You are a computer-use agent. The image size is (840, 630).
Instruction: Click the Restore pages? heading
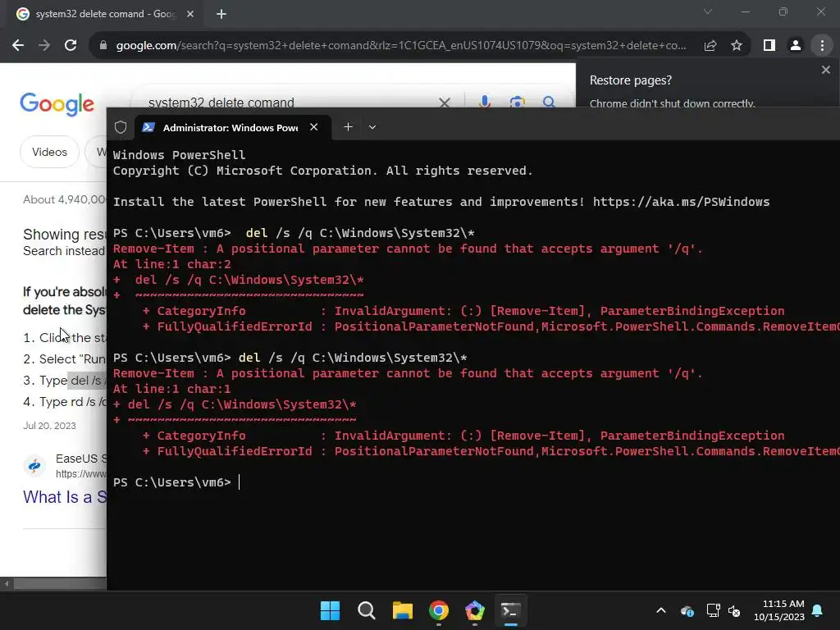click(631, 80)
